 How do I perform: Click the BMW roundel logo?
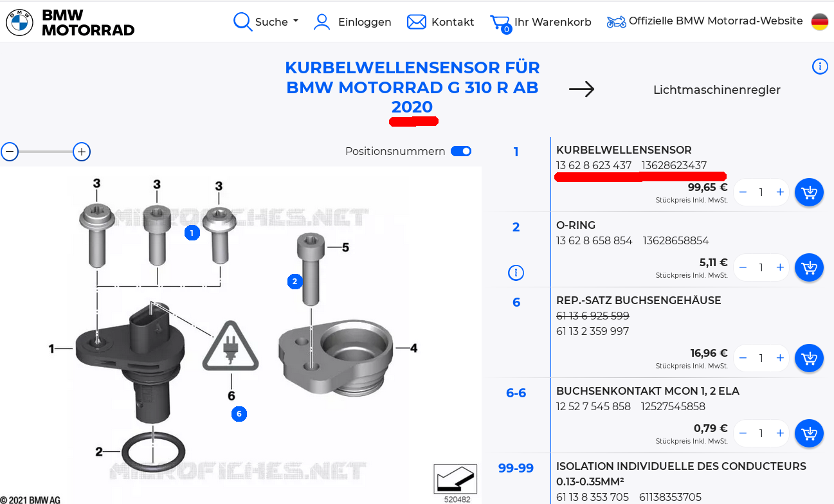tap(19, 22)
